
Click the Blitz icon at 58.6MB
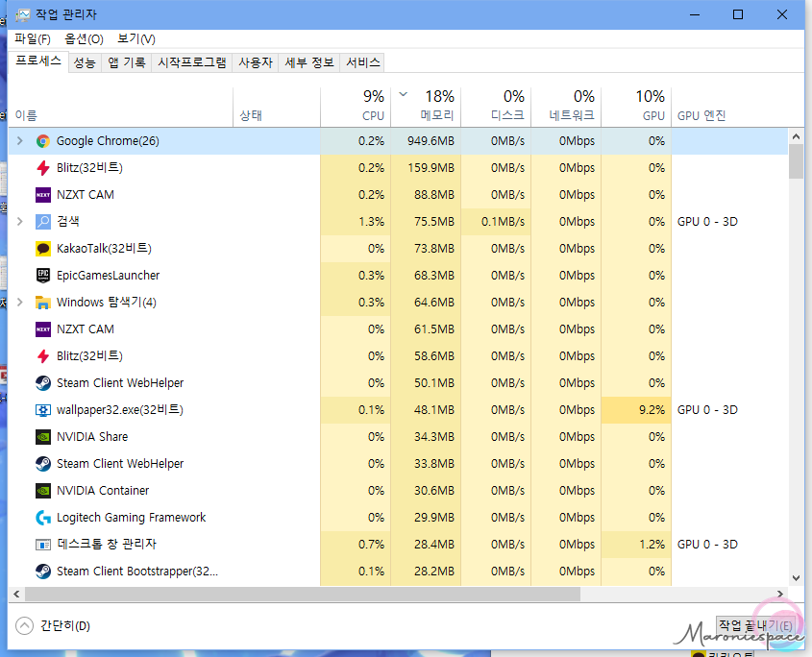(43, 356)
